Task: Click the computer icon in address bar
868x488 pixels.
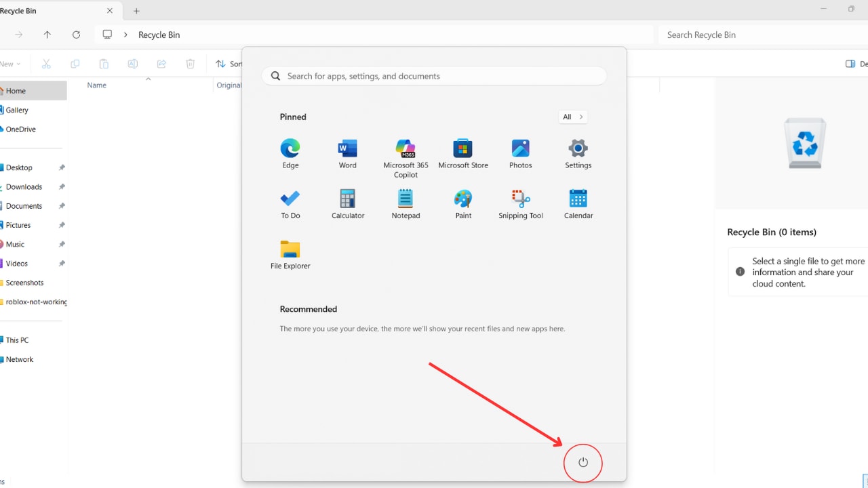Action: coord(107,35)
